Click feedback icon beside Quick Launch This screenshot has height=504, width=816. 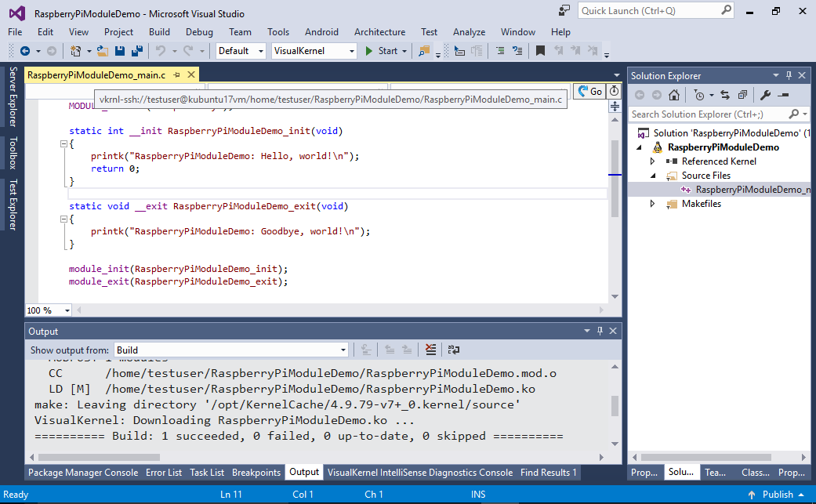(564, 11)
